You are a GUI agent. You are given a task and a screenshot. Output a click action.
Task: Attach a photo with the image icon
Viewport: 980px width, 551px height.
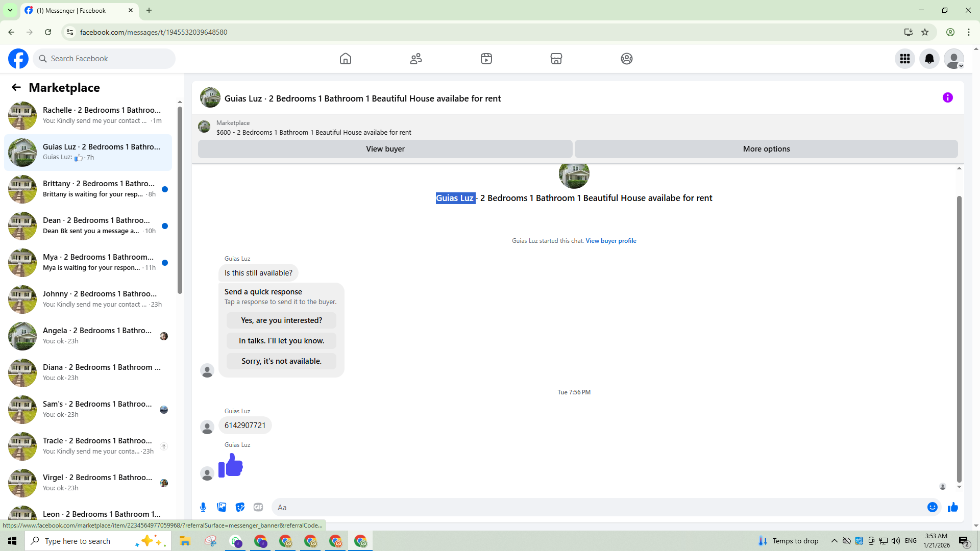[222, 507]
